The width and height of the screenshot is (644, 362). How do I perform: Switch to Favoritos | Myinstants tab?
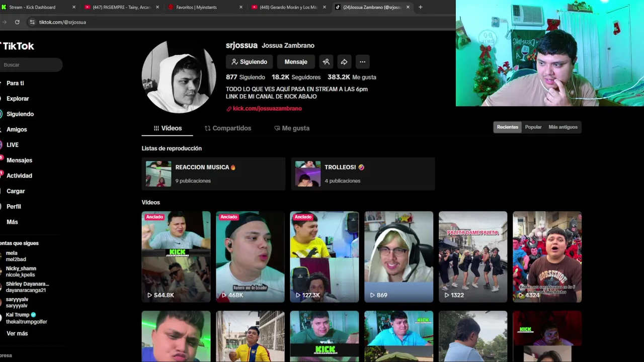pyautogui.click(x=204, y=7)
